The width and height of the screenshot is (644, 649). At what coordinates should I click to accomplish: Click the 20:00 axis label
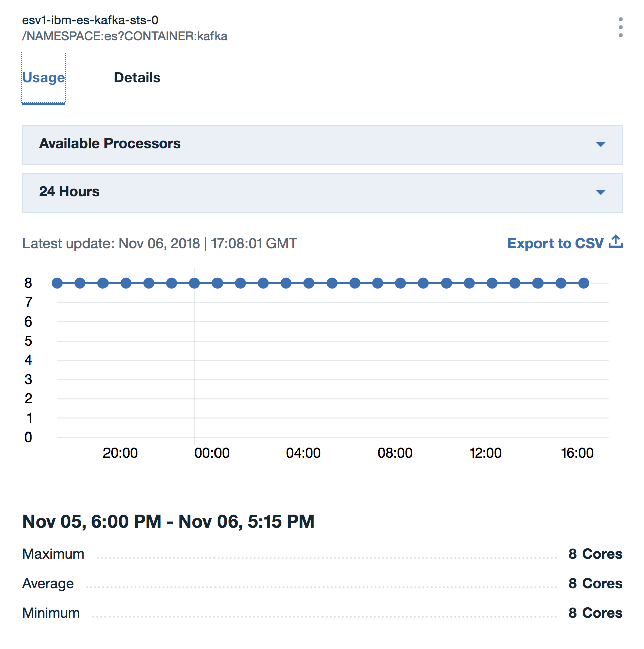click(120, 453)
